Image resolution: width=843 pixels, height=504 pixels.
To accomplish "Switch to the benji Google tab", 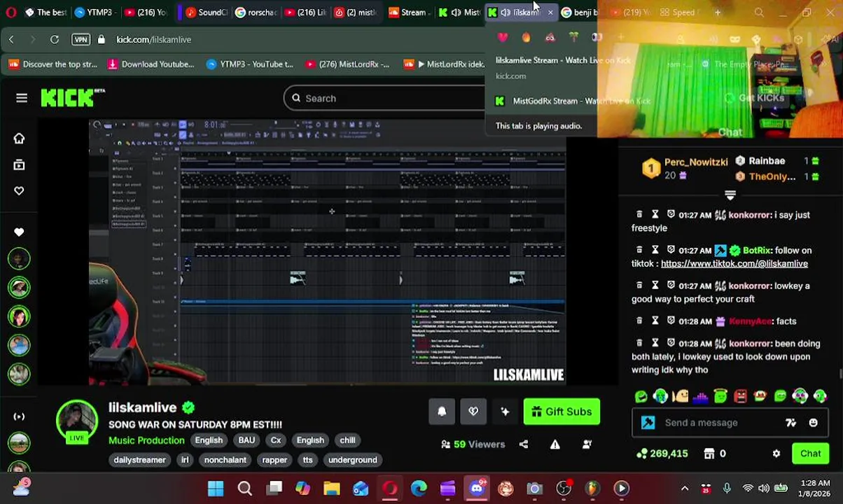I will coord(581,13).
